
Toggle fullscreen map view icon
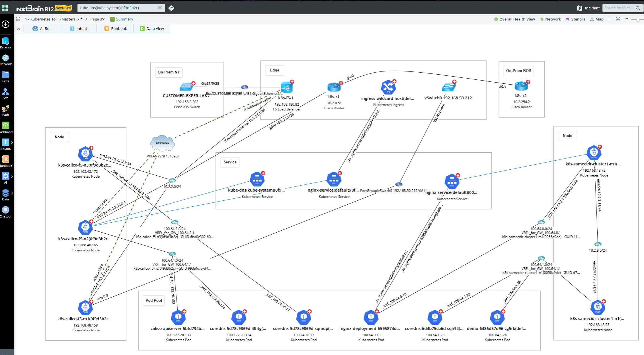tap(18, 19)
